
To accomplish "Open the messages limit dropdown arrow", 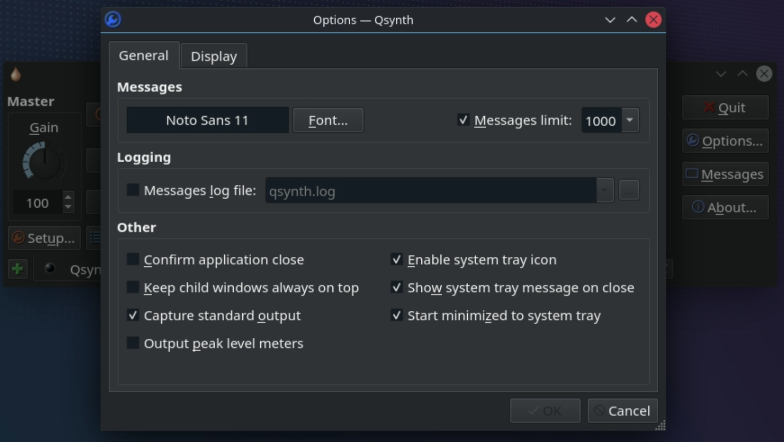I will [x=629, y=121].
